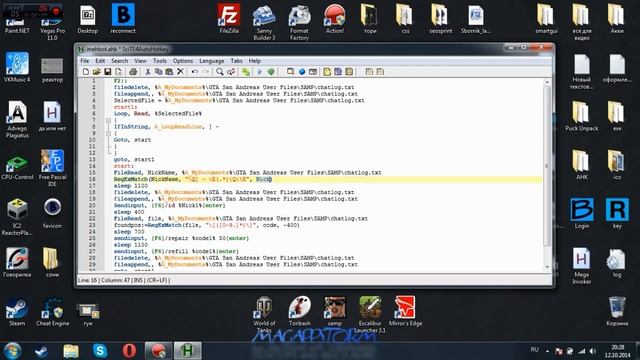
Task: Open Sanny Builder 3 desktop icon
Action: [x=264, y=22]
